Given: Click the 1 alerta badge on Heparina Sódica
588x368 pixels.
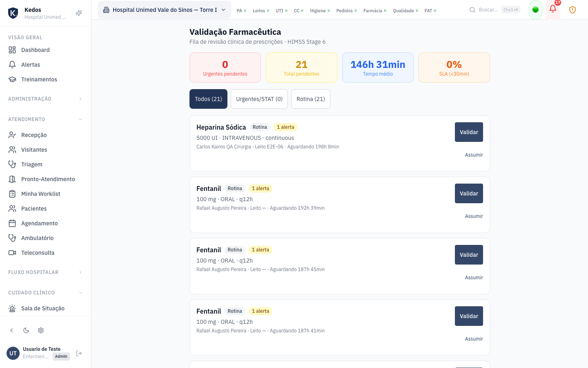Looking at the screenshot, I should [285, 127].
